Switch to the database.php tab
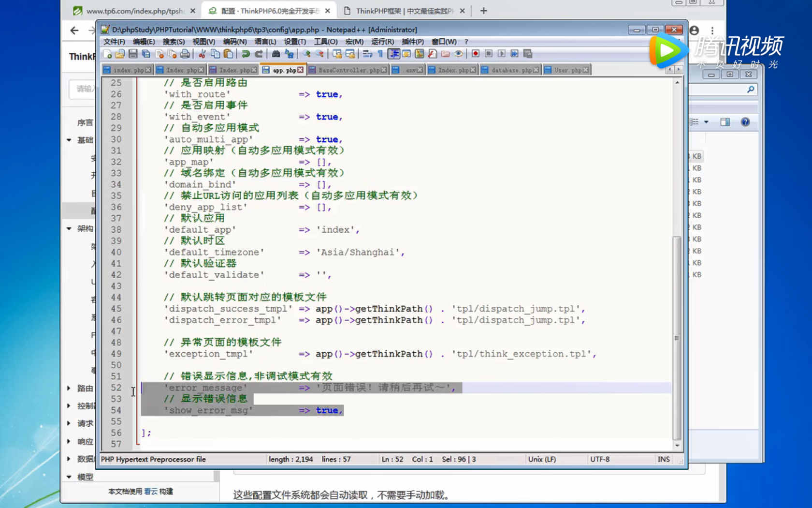 click(511, 70)
